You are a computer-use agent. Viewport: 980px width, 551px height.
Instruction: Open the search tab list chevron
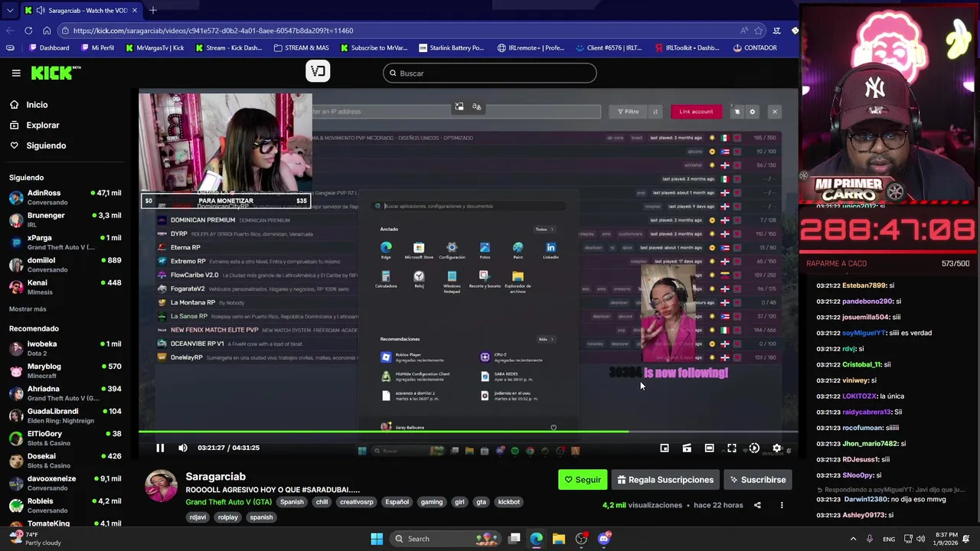pos(9,10)
